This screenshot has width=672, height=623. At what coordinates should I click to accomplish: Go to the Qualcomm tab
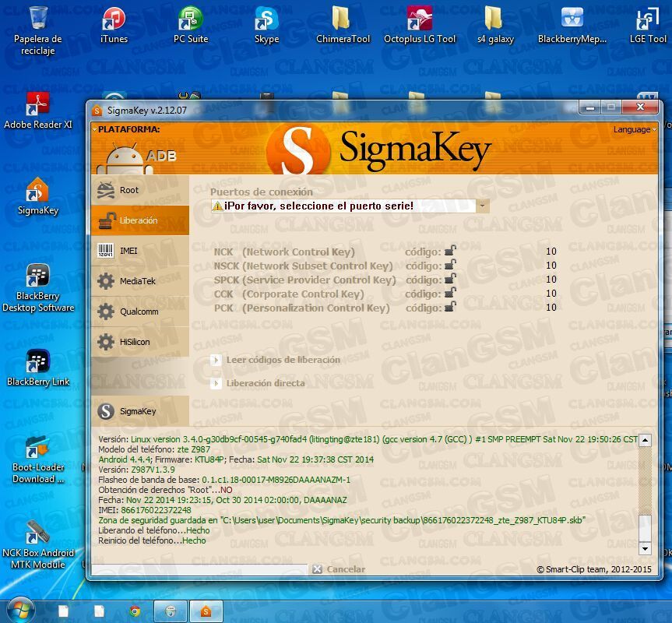coord(139,311)
